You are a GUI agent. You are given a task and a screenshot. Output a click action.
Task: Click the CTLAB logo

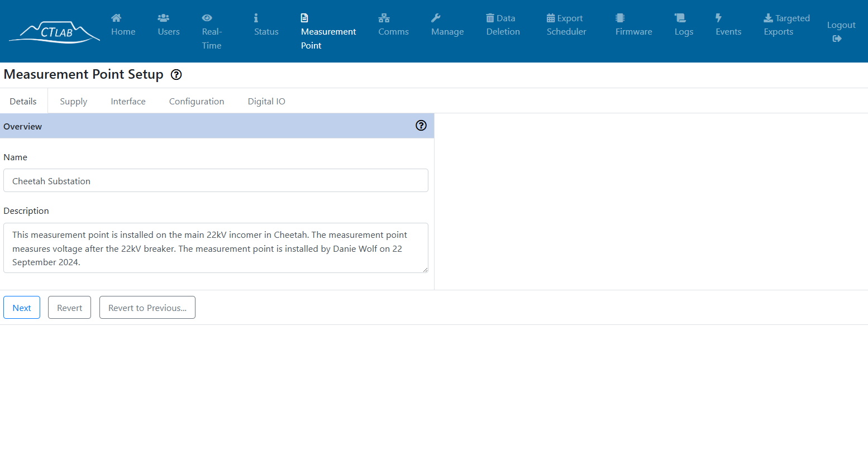click(x=55, y=32)
